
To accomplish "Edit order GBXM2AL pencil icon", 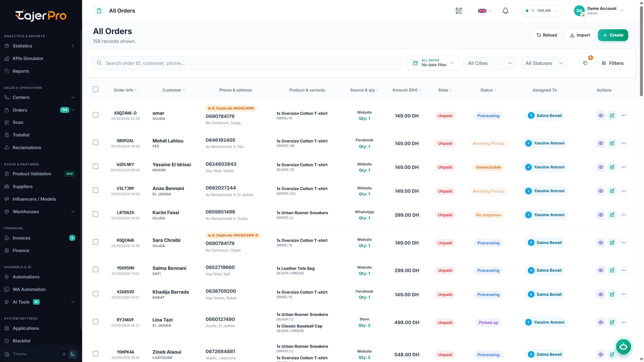I will 612,143.
